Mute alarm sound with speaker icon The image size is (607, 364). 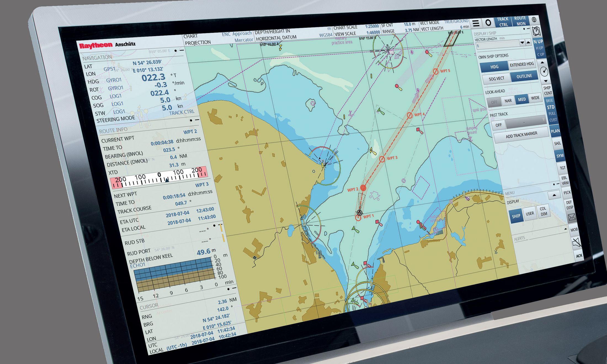pos(576,243)
